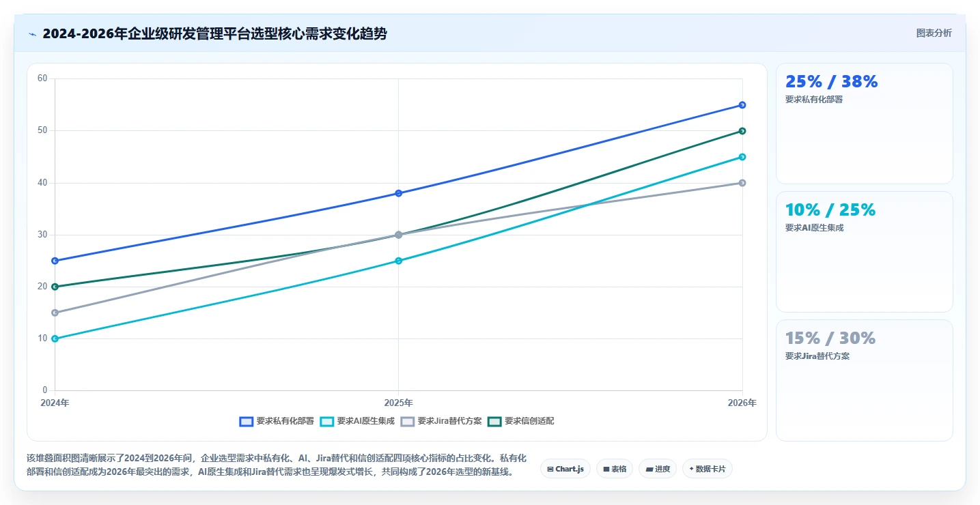Toggle the 要求Jira替代方案 legend series
Screen dimensions: 980x505
point(441,421)
